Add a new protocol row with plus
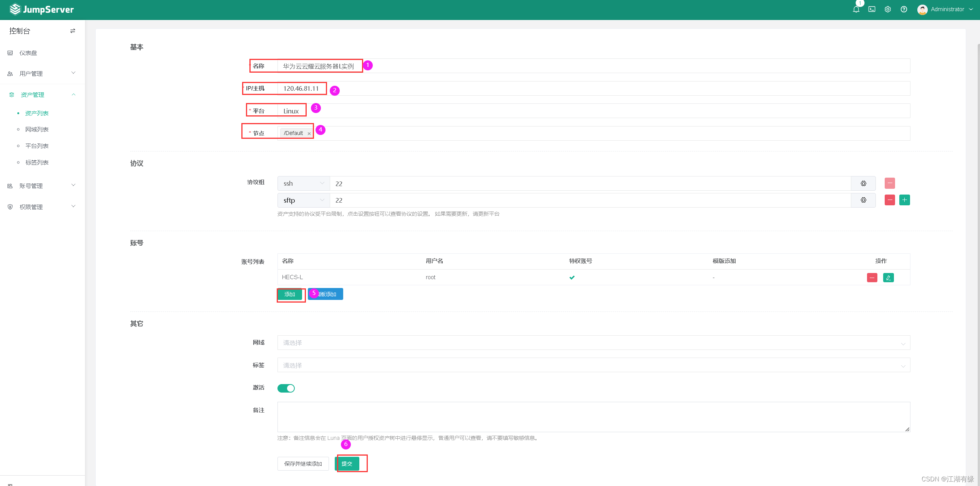 (x=904, y=200)
